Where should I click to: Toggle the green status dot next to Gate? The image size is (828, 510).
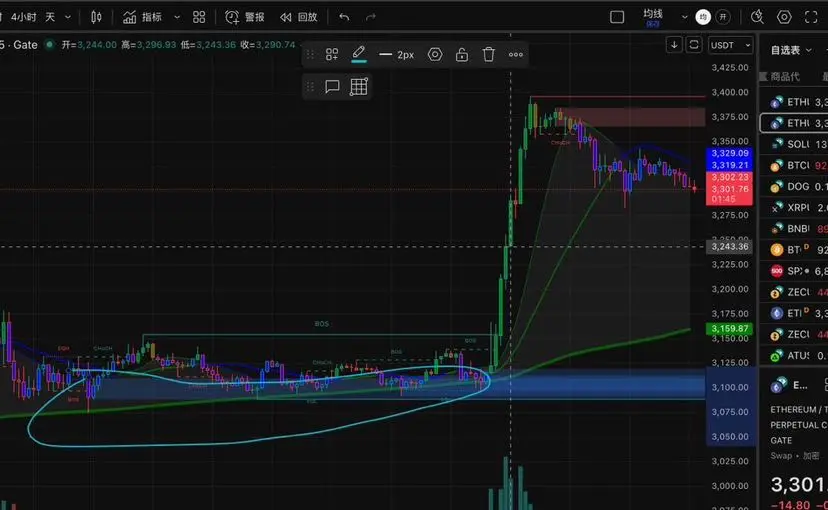50,45
